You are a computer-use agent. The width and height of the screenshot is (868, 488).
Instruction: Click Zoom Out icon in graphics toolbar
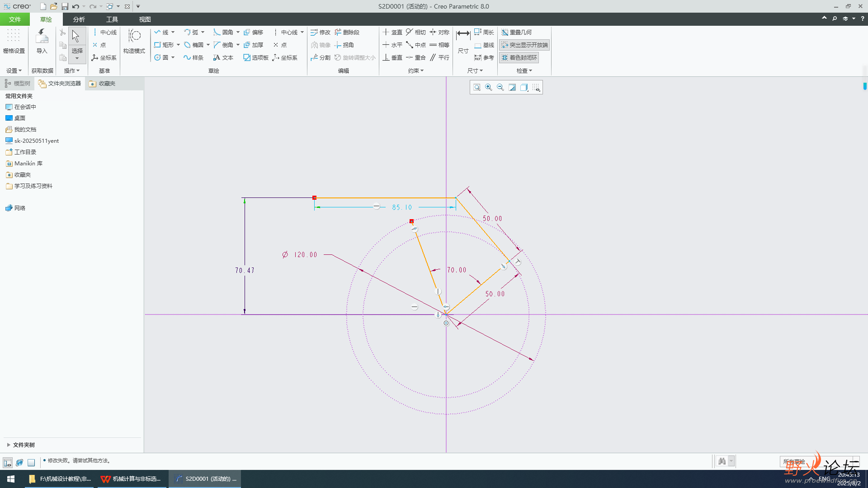500,87
